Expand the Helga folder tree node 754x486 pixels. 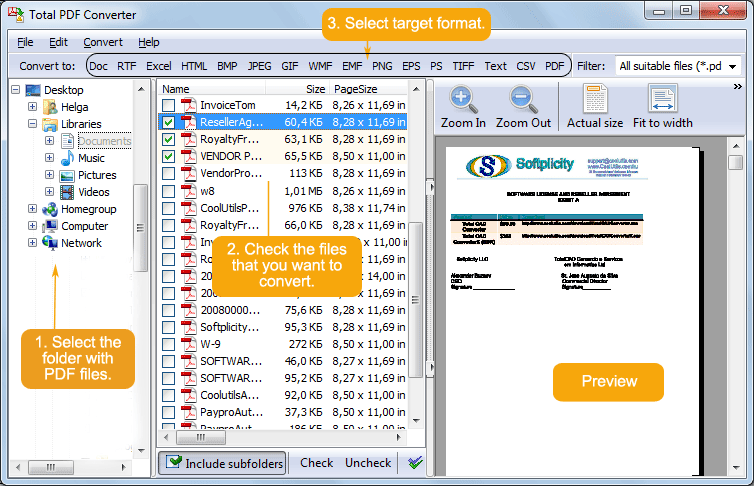click(x=33, y=107)
